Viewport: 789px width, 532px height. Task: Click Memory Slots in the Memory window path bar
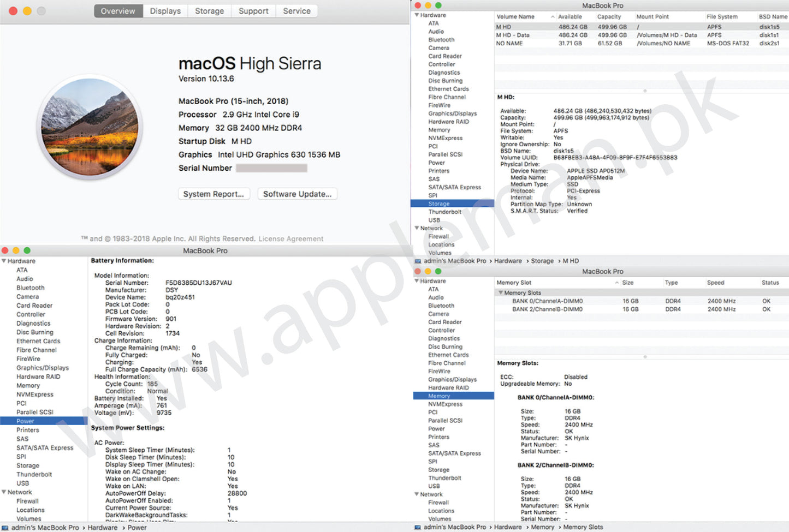[583, 527]
